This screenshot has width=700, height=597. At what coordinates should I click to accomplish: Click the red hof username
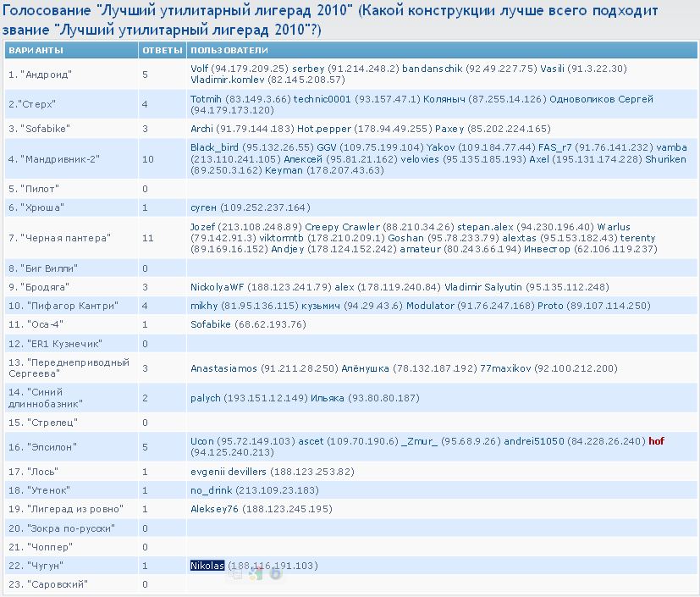tap(656, 440)
